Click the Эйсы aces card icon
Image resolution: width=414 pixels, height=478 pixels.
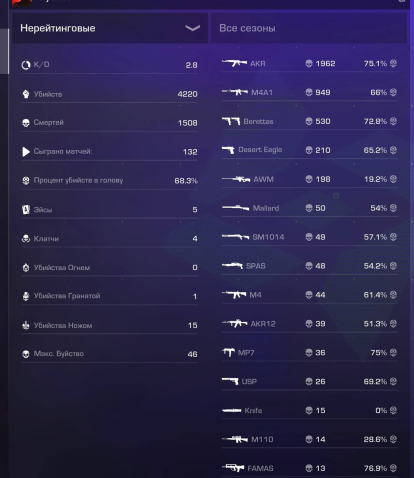(26, 210)
